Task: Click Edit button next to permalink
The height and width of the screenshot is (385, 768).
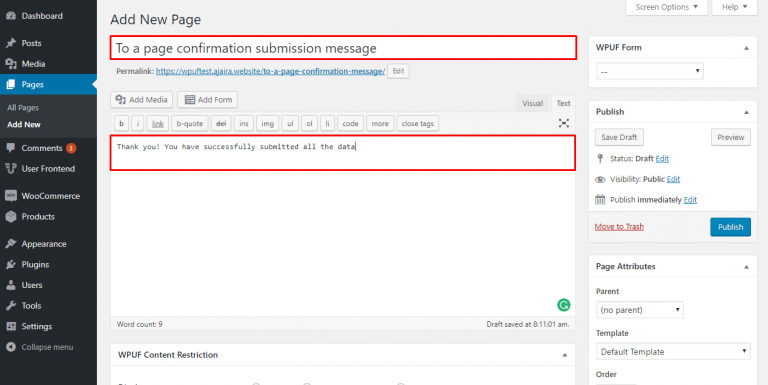Action: coord(398,71)
